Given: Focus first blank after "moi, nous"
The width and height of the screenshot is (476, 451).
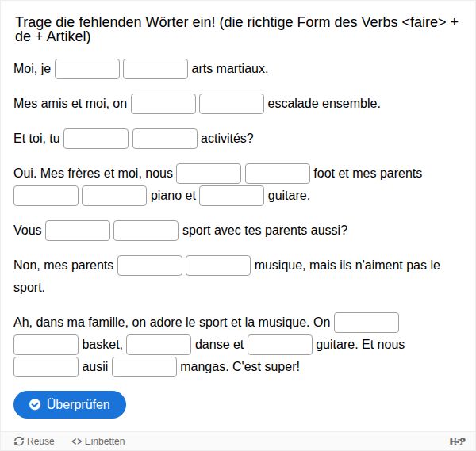Looking at the screenshot, I should [x=209, y=174].
